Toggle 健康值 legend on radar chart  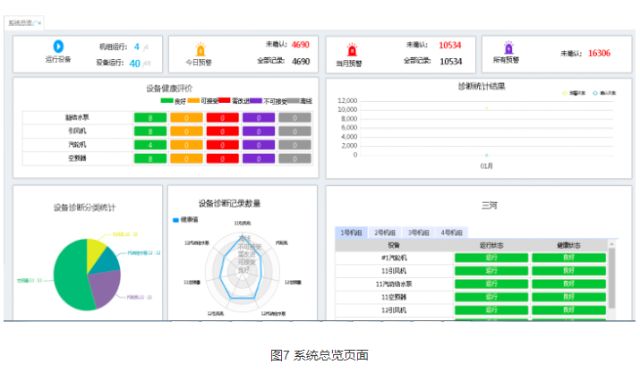(185, 220)
